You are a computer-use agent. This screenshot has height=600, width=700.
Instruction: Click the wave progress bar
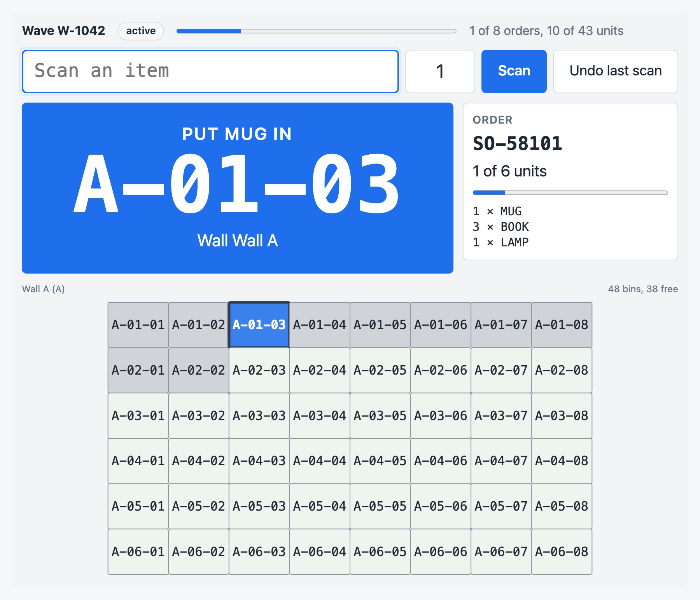click(316, 31)
